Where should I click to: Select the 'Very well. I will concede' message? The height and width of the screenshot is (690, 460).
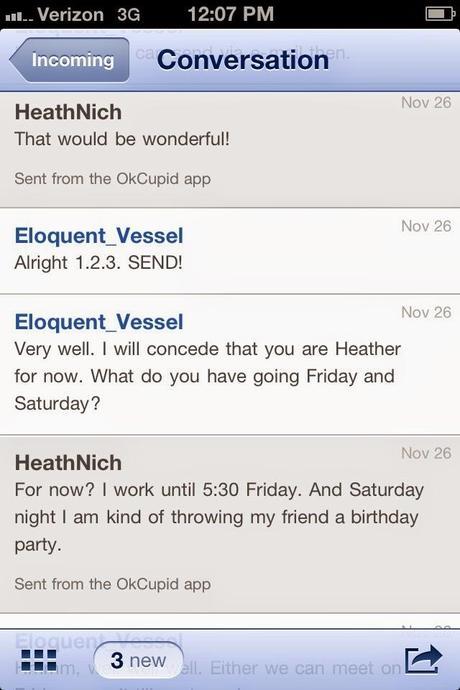(207, 376)
